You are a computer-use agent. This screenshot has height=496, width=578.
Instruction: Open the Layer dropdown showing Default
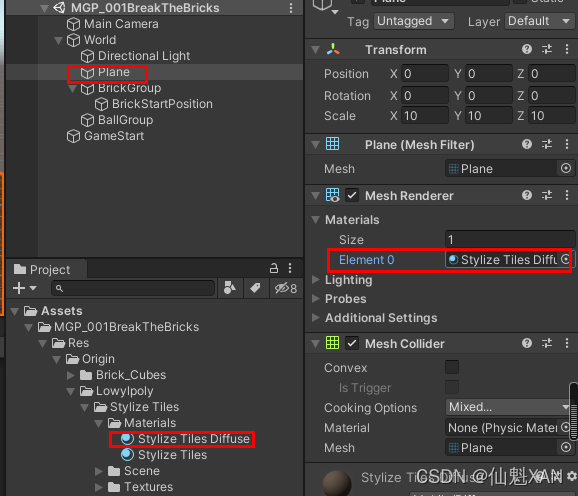539,21
